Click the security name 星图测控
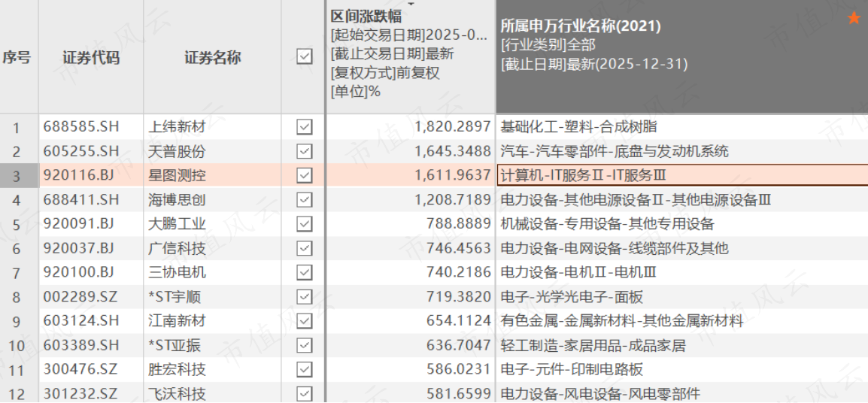This screenshot has height=403, width=868. 178,175
